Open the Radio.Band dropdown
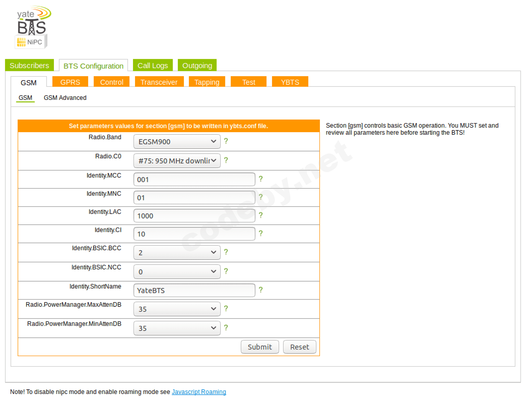Viewport: 532px width, 398px height. coord(177,141)
